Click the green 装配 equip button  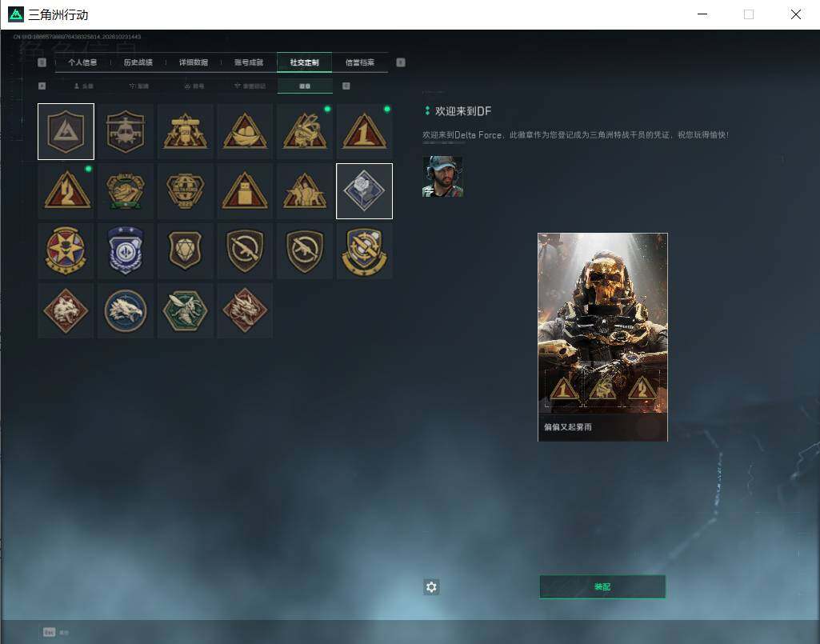tap(602, 587)
